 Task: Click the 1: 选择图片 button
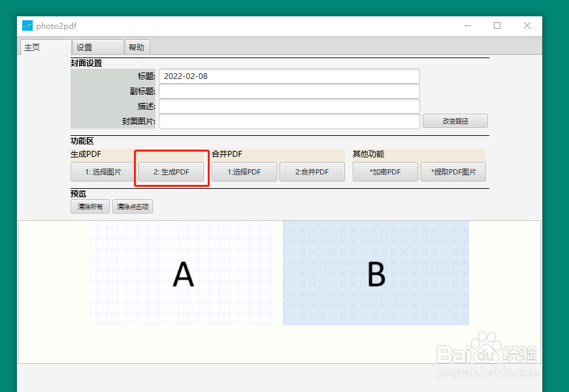[103, 172]
